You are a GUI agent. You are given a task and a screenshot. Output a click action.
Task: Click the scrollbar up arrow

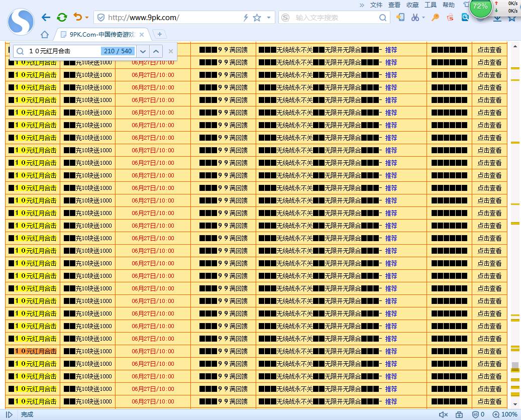515,46
